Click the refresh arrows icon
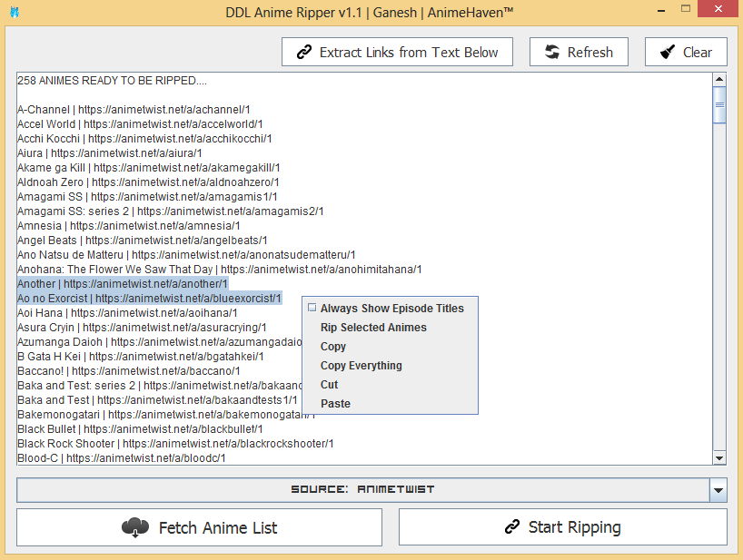Screen dimensions: 743x560 click(552, 52)
